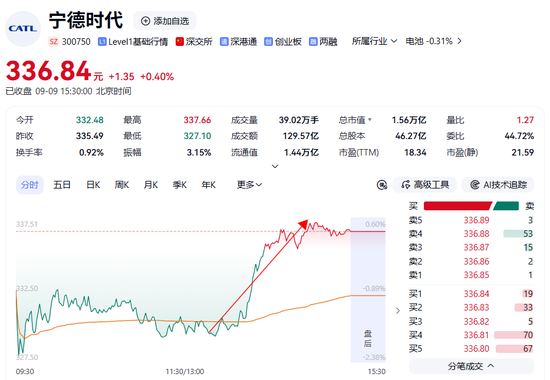Viewport: 550px width, 380px height.
Task: Click the high price 337.66
Action: tap(197, 120)
